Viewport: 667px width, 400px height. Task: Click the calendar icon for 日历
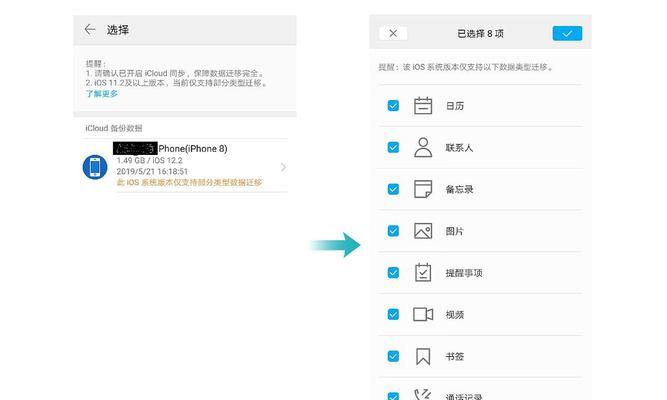pyautogui.click(x=423, y=106)
